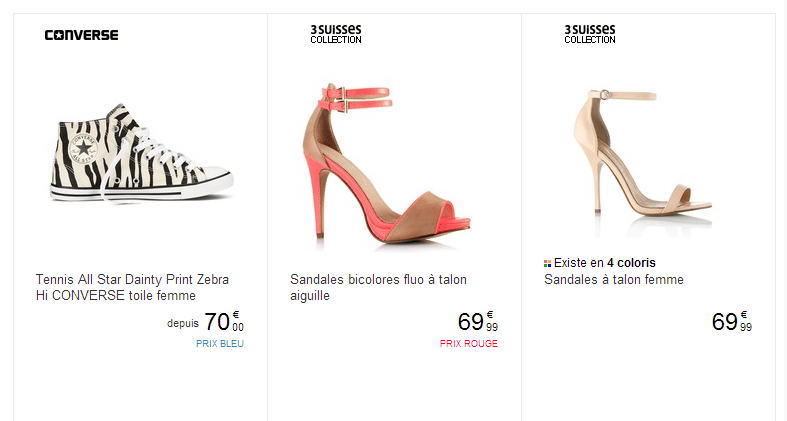Screen dimensions: 787x421
Task: Click the Converse brand logo
Action: tap(81, 35)
